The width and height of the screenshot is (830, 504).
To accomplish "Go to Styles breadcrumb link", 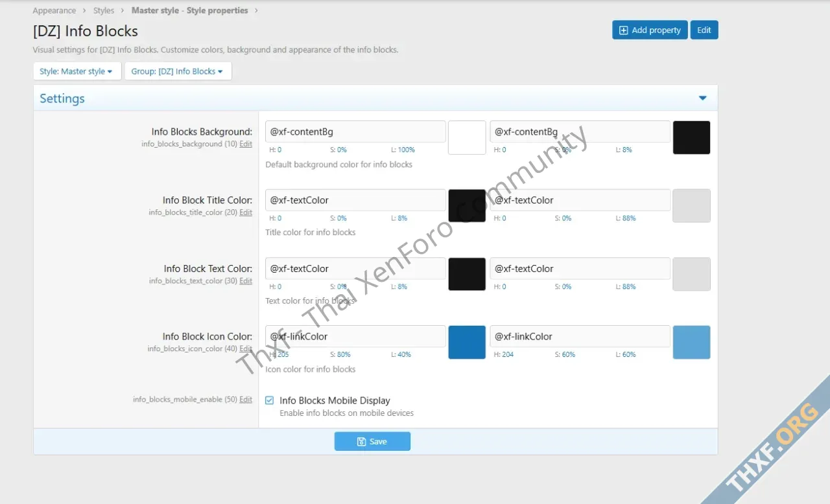I will [104, 10].
